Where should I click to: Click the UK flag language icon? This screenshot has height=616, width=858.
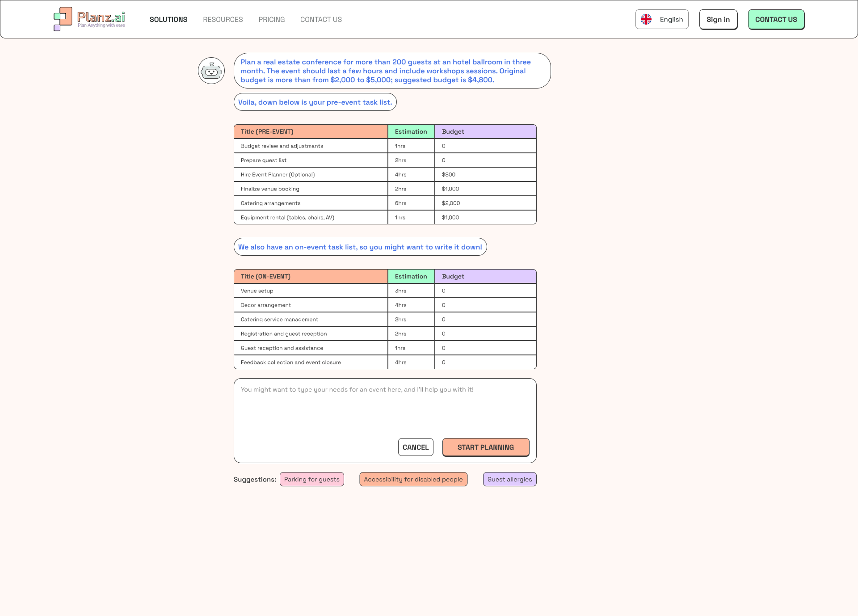tap(646, 19)
